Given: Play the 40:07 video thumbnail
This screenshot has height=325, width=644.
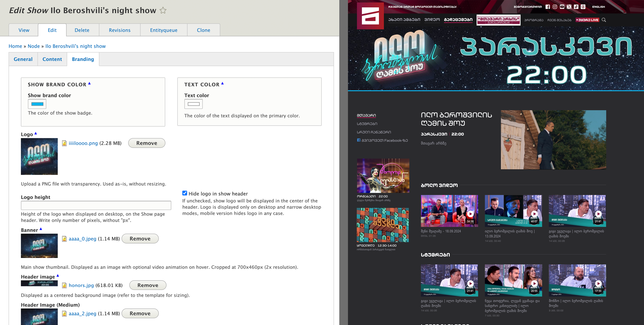Looking at the screenshot, I should click(513, 211).
